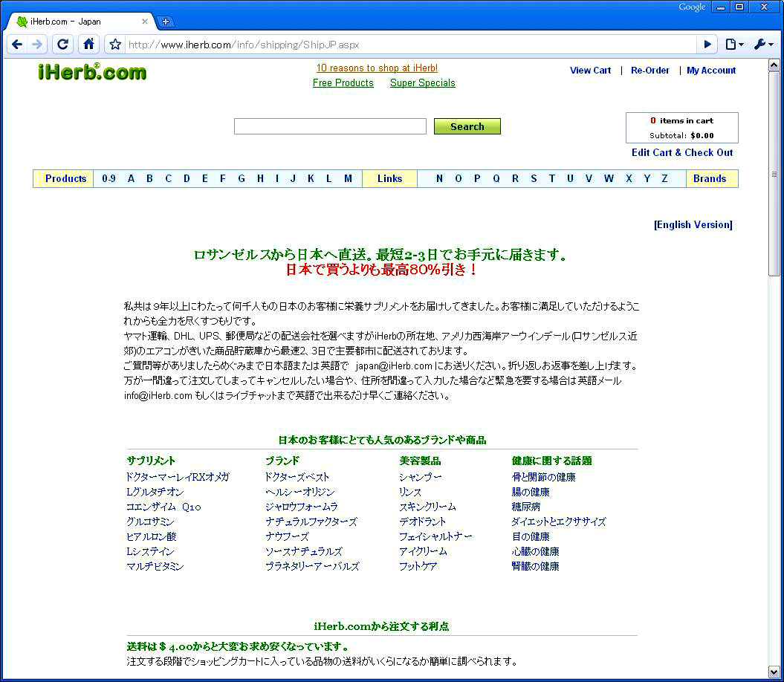Click the address bar URL field
The width and height of the screenshot is (784, 682).
410,45
